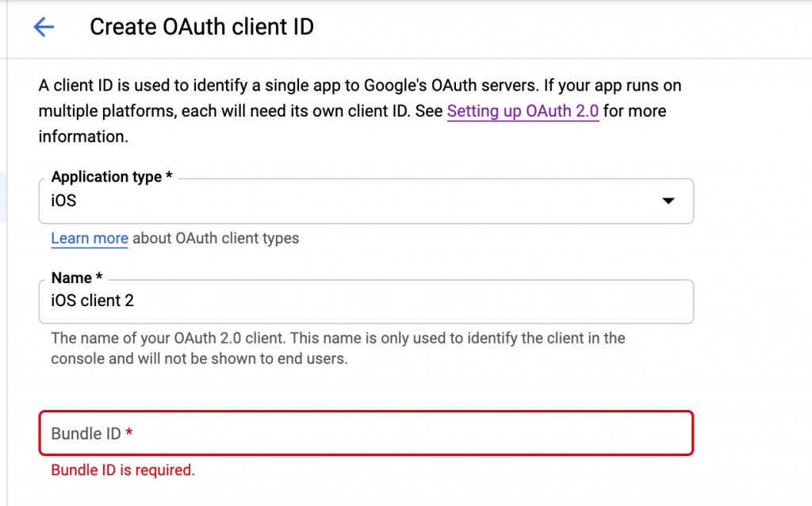
Task: Go back using the blue arrow icon
Action: [x=44, y=27]
